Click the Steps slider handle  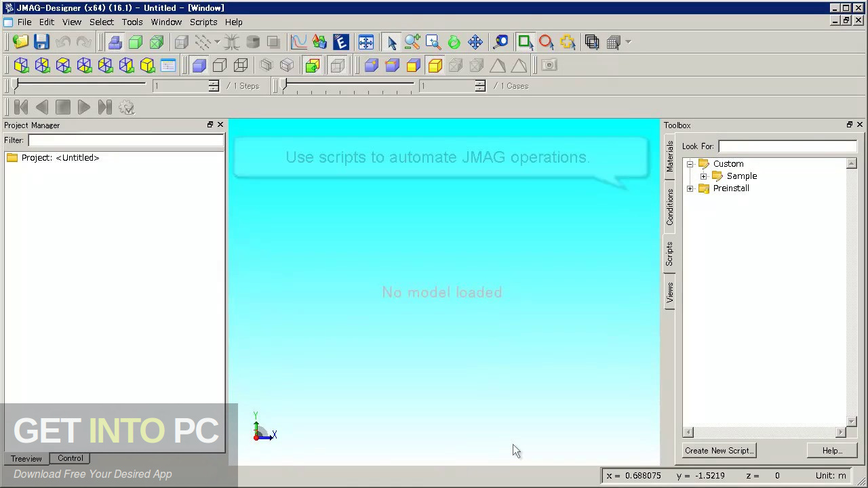pyautogui.click(x=16, y=85)
